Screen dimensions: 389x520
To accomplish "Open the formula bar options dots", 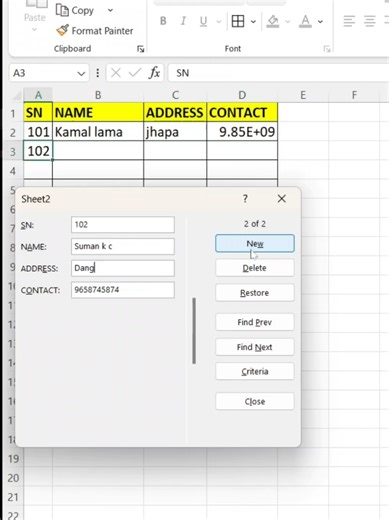I will (98, 73).
